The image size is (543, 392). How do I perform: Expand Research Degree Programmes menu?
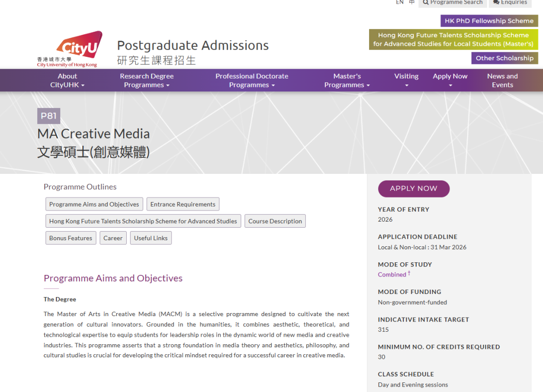[146, 80]
